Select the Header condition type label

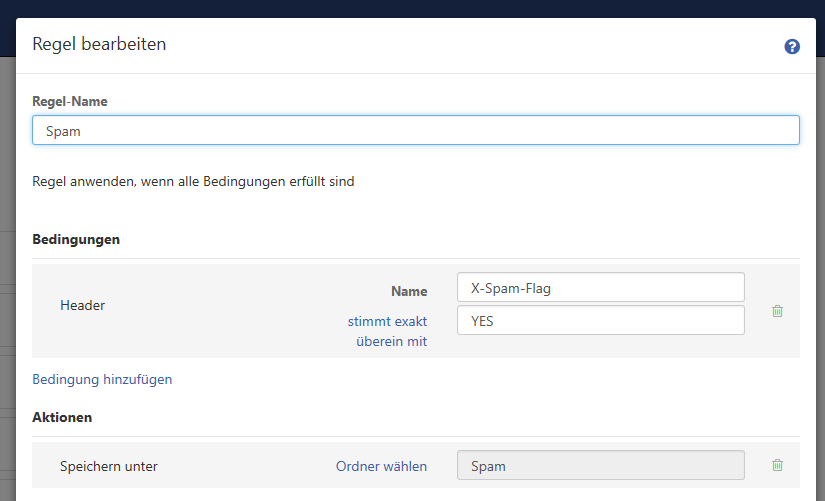(x=82, y=305)
